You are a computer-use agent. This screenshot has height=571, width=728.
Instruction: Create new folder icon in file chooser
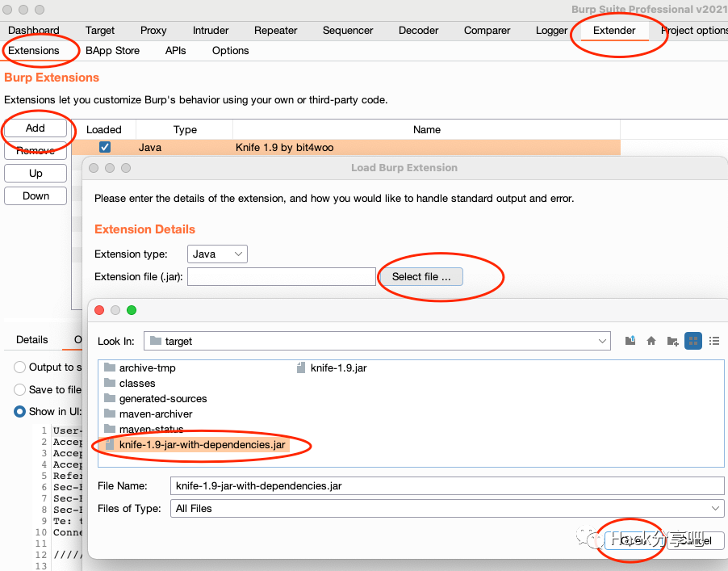coord(672,341)
